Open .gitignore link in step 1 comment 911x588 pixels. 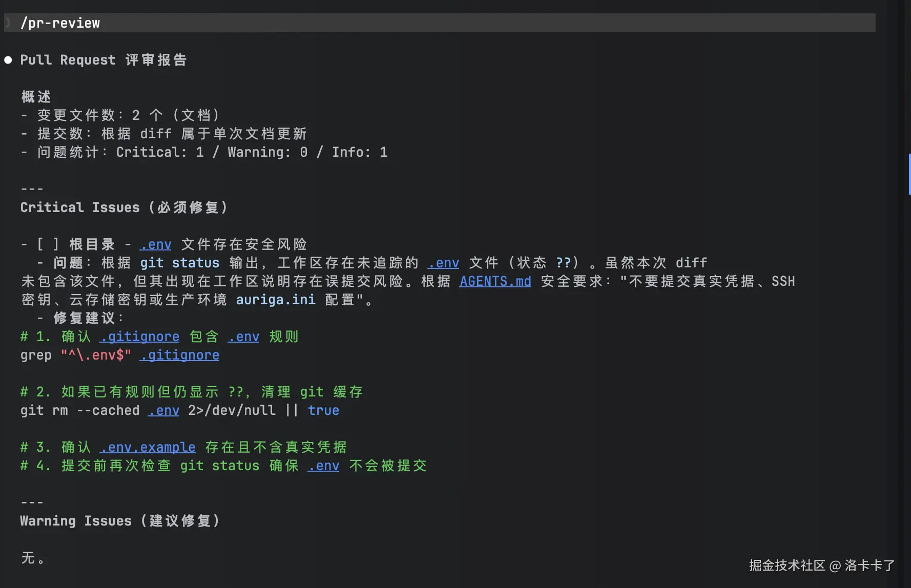139,337
